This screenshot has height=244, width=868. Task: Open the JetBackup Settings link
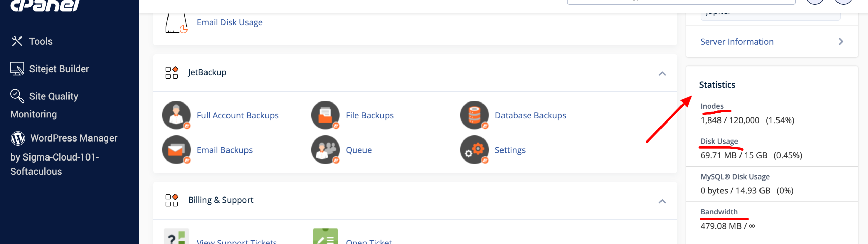tap(510, 150)
